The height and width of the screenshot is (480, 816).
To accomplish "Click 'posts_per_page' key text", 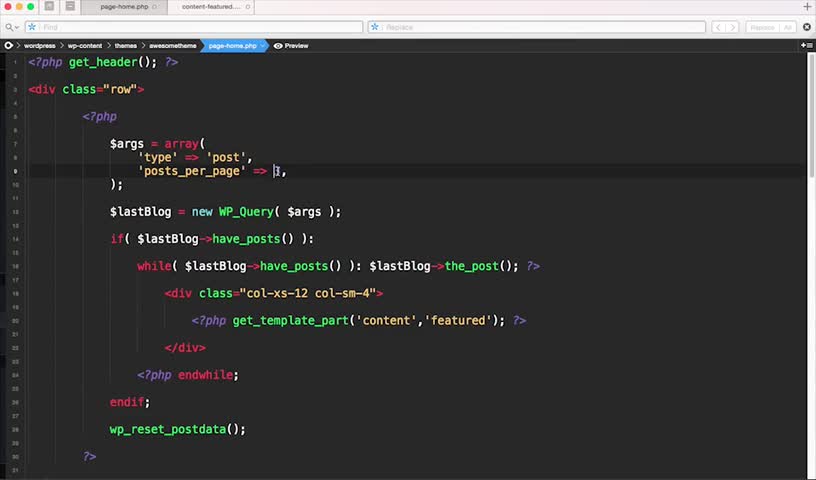I will (192, 171).
